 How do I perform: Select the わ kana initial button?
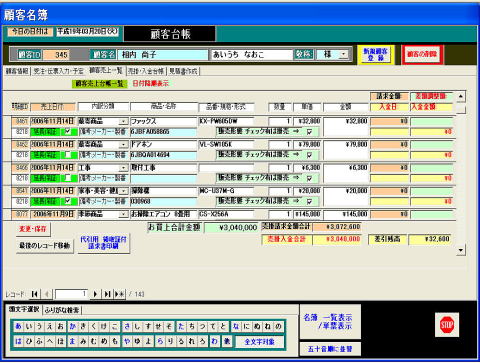coord(215,341)
